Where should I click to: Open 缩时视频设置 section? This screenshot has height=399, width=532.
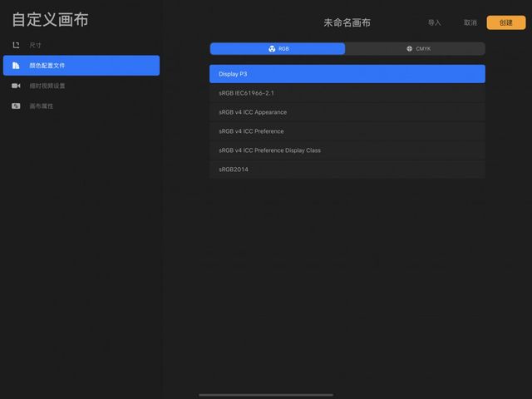point(81,86)
